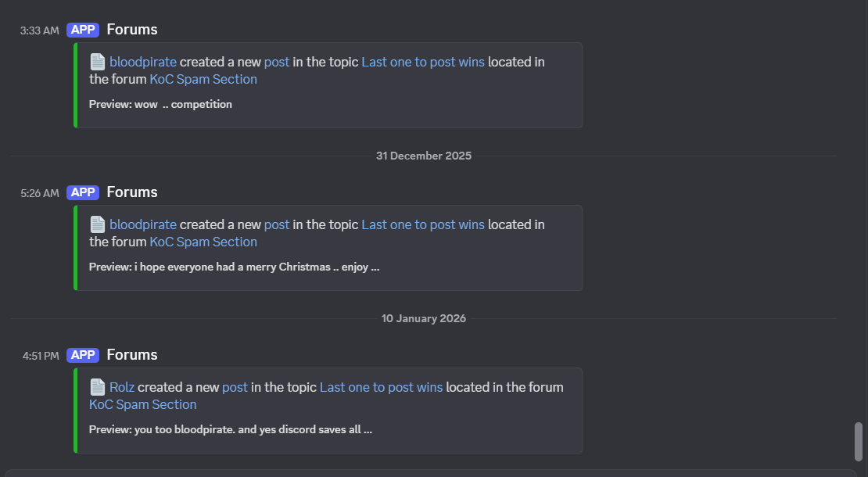Click the APP badge next to the 3:33 AM message

click(x=83, y=29)
